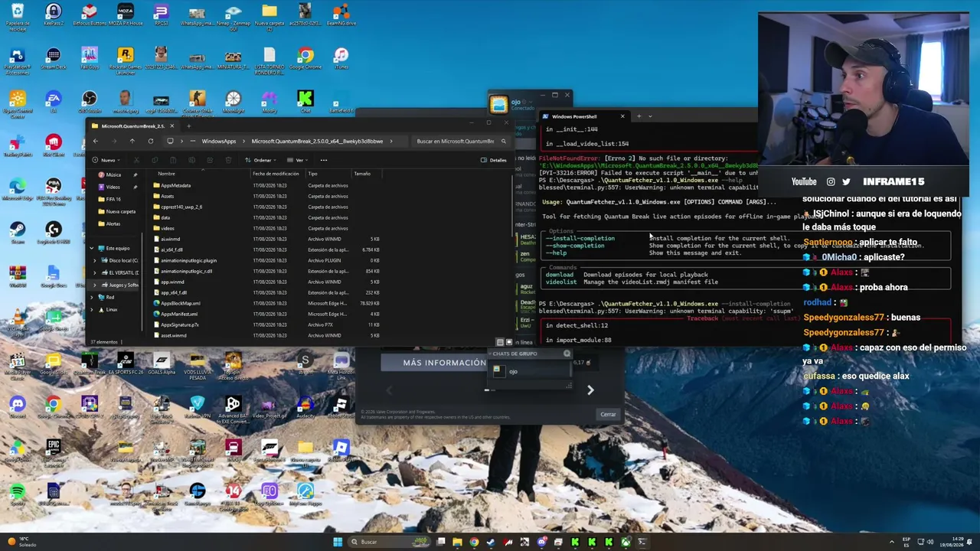Click the MÁS INFORMACIÓN button
Screen dimensions: 980x551
pyautogui.click(x=444, y=363)
